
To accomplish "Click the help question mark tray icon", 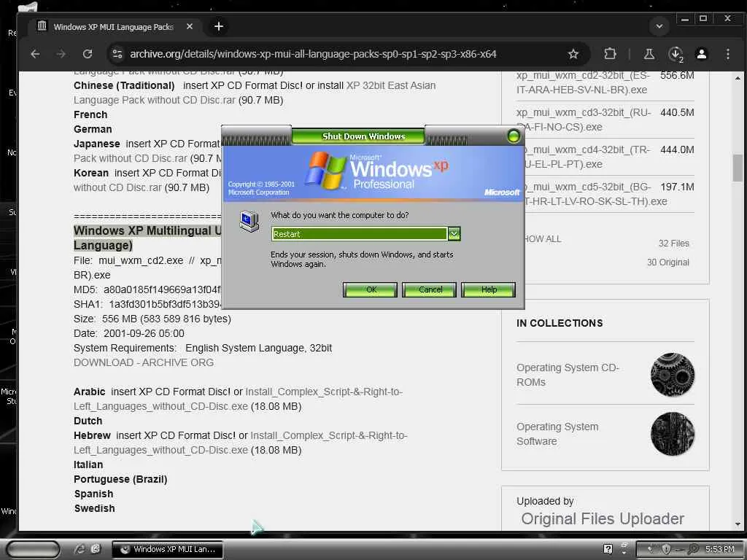I will click(x=608, y=549).
